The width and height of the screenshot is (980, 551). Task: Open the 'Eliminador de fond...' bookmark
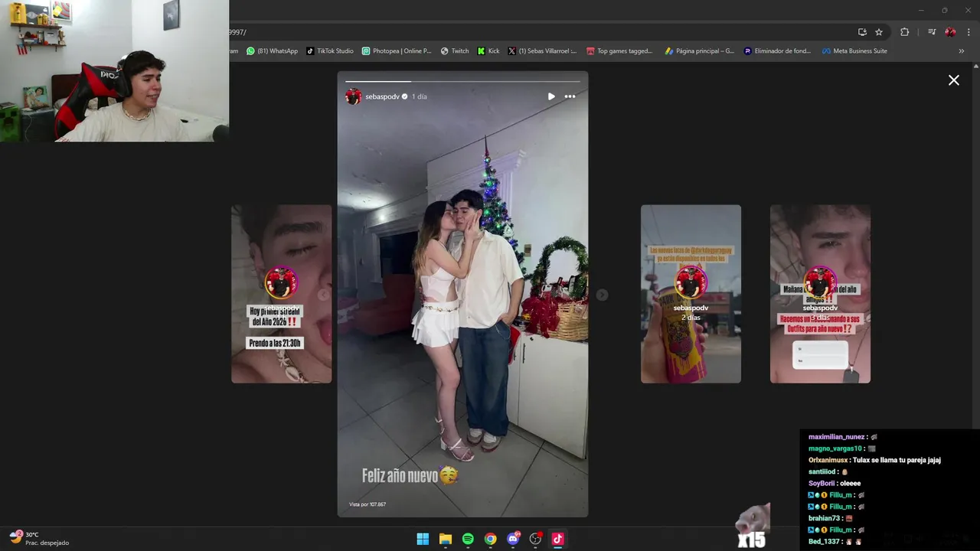pos(777,51)
